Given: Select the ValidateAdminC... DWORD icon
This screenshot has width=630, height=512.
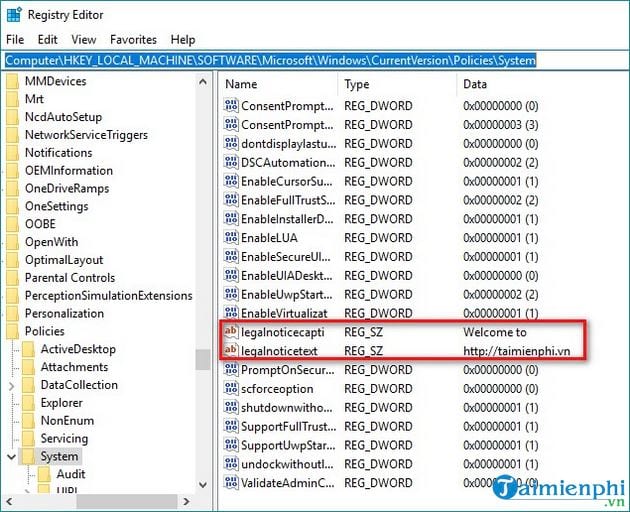Looking at the screenshot, I should [x=230, y=483].
